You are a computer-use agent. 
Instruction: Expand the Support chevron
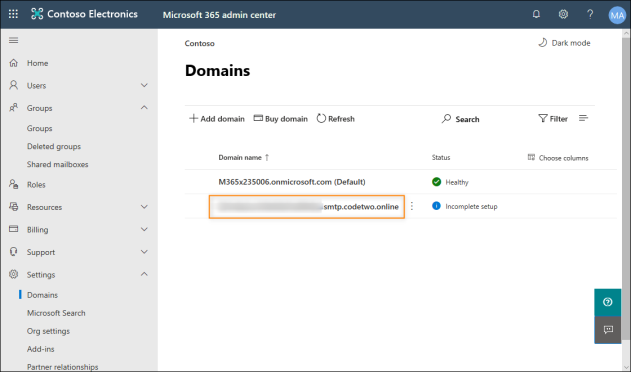(144, 252)
